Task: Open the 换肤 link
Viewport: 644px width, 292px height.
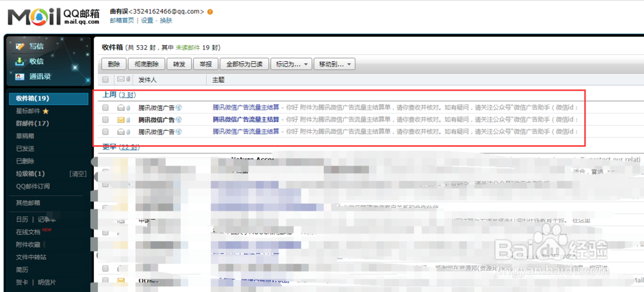Action: [x=166, y=21]
